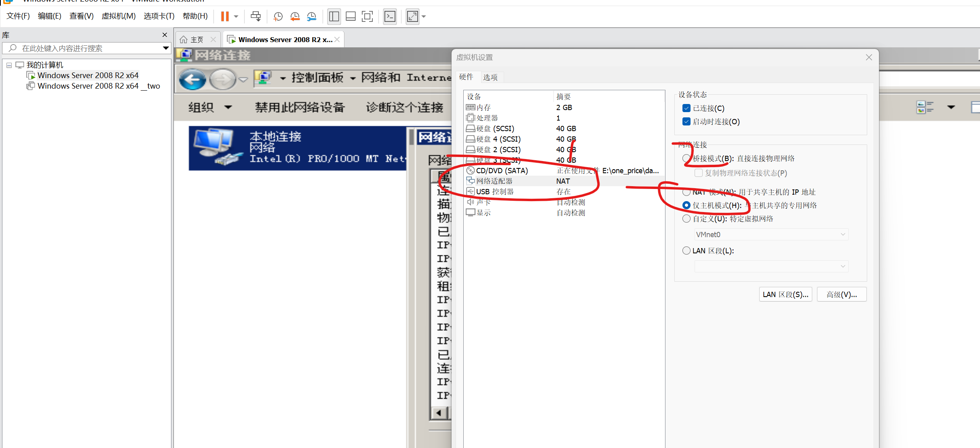Toggle the 启动时连接(O) checkbox
The image size is (980, 448).
[686, 121]
